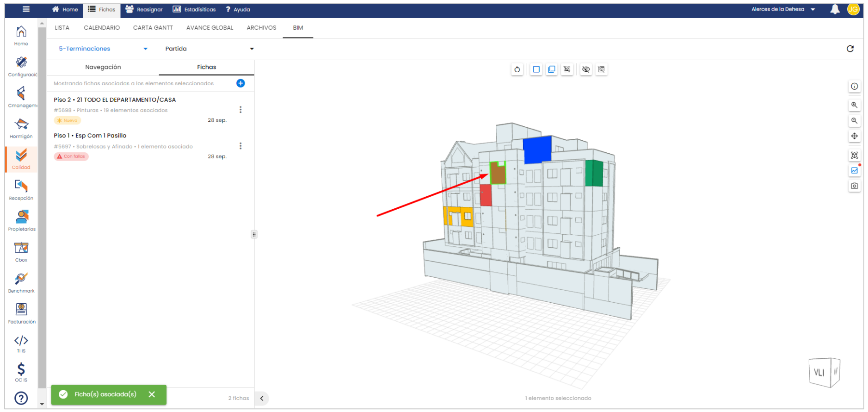Toggle multiple selection stacked squares mode

coord(551,69)
